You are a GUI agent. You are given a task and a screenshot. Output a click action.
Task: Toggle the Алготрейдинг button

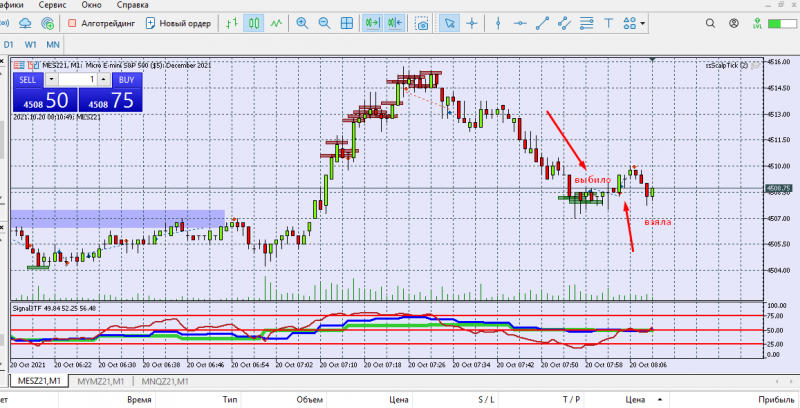coord(102,23)
